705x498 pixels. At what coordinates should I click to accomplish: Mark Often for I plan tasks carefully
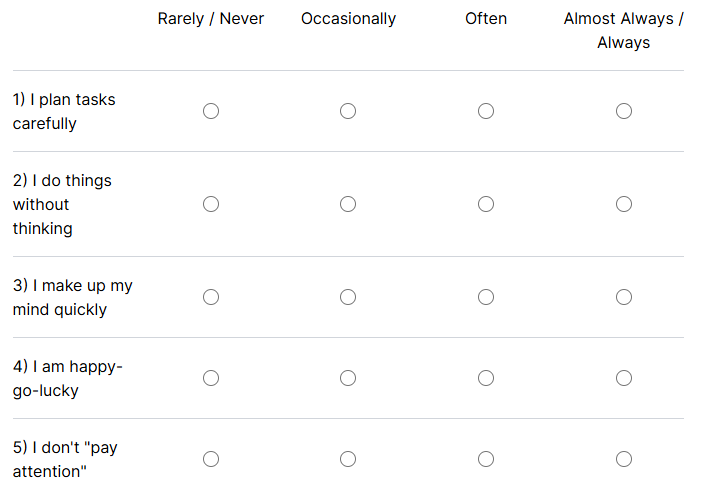pyautogui.click(x=486, y=111)
